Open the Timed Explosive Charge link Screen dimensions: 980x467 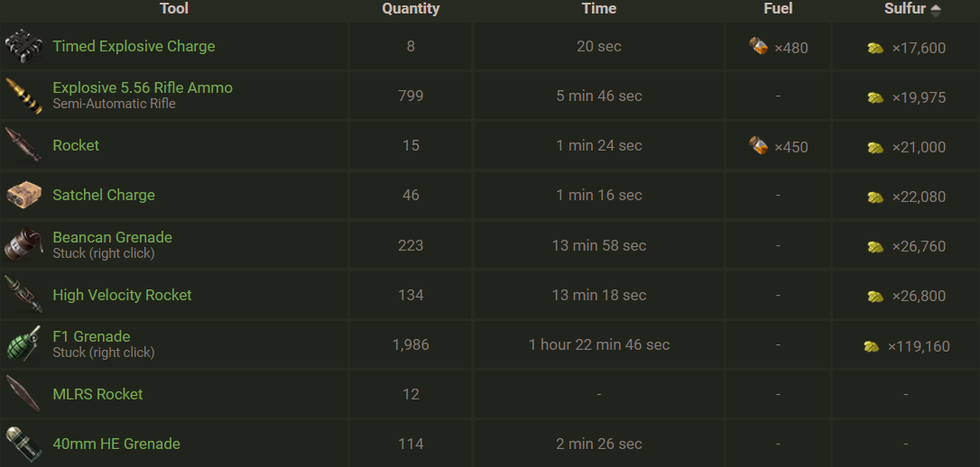pyautogui.click(x=134, y=46)
